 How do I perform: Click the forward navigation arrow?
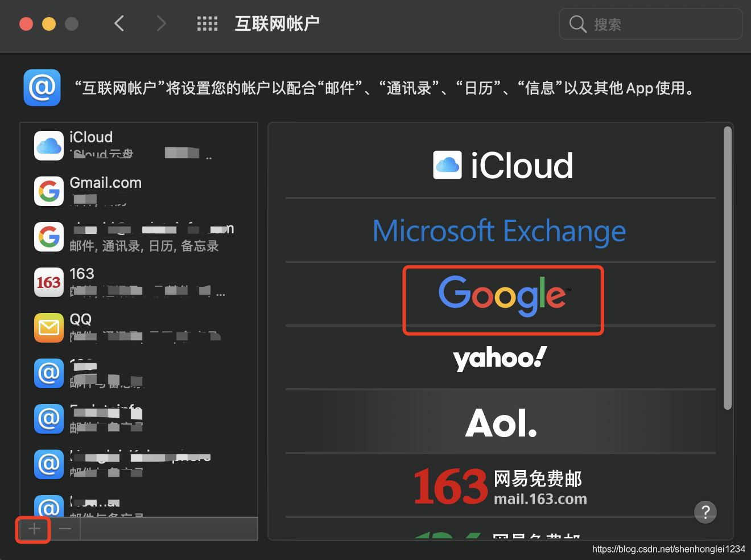tap(162, 24)
